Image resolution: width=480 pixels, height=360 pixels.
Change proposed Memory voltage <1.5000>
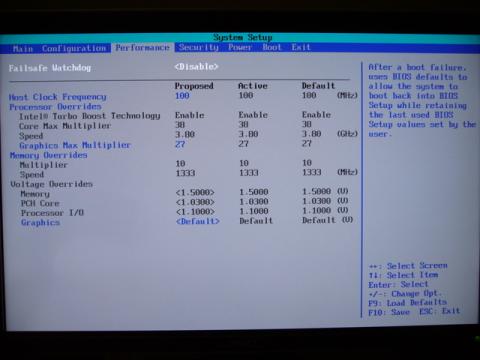195,192
